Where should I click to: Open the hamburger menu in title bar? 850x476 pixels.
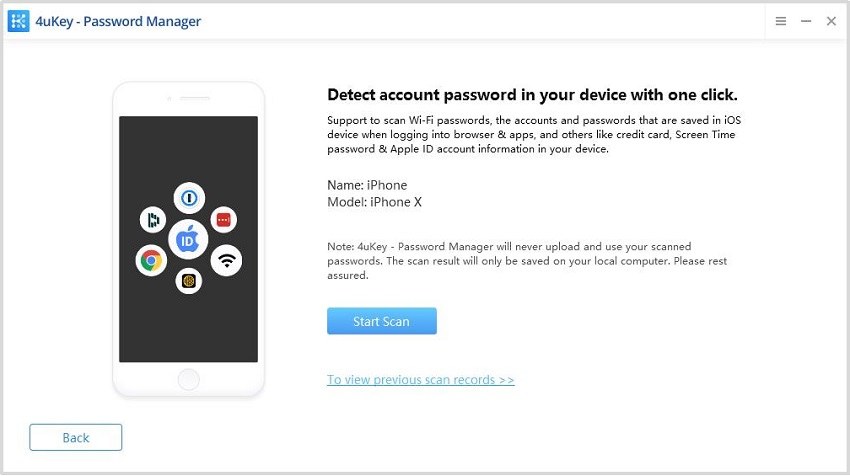coord(781,21)
